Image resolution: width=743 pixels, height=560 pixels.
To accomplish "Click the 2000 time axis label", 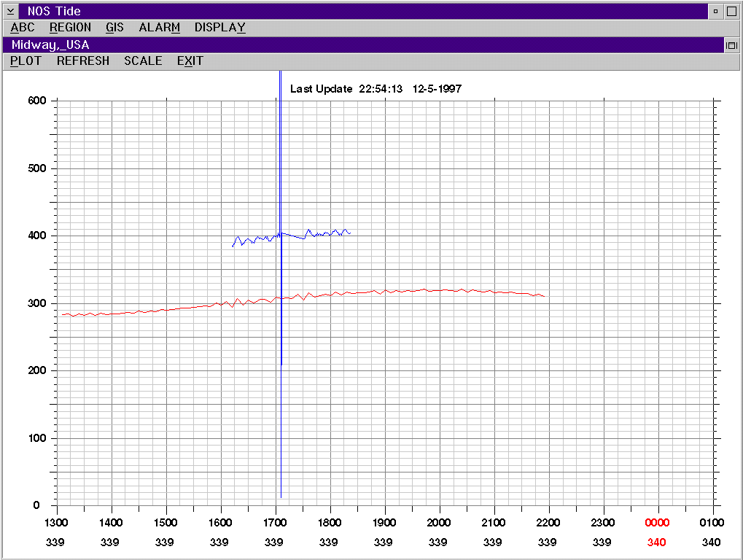I will pyautogui.click(x=439, y=523).
